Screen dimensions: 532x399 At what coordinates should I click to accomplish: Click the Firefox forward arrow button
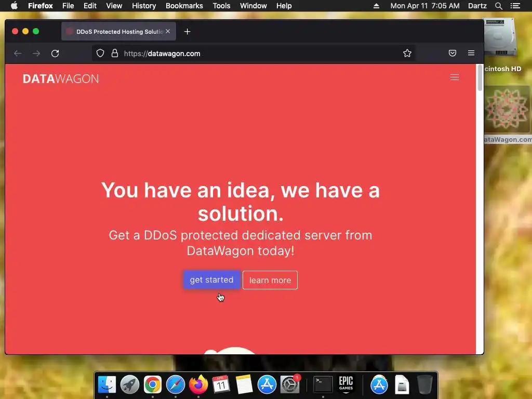(36, 54)
